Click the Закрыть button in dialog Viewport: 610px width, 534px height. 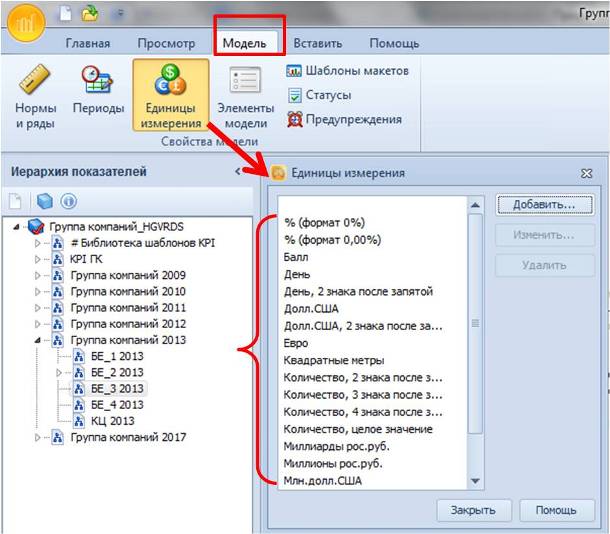pyautogui.click(x=472, y=509)
